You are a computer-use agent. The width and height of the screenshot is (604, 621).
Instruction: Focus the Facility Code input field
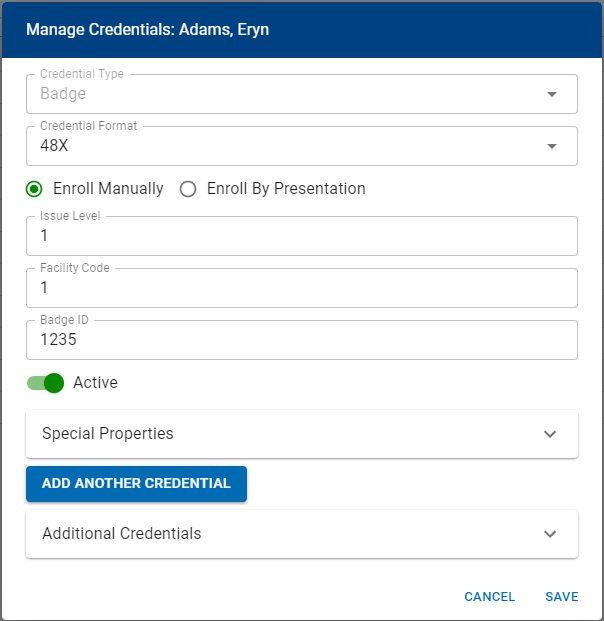[x=300, y=289]
